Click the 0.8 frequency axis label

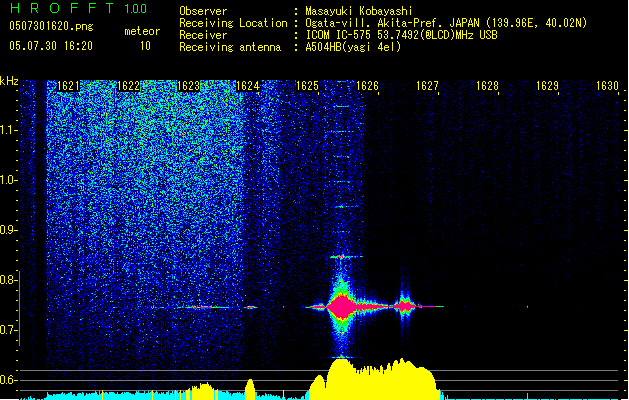[8, 280]
